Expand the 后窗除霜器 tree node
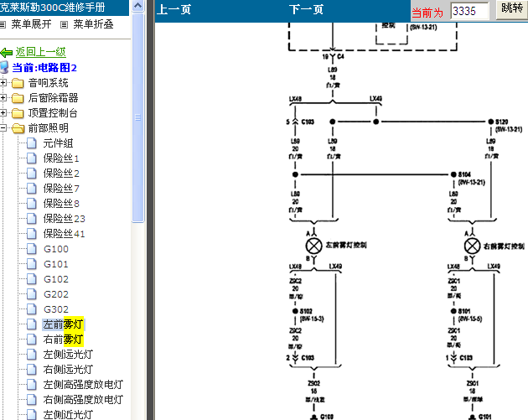 click(x=3, y=98)
